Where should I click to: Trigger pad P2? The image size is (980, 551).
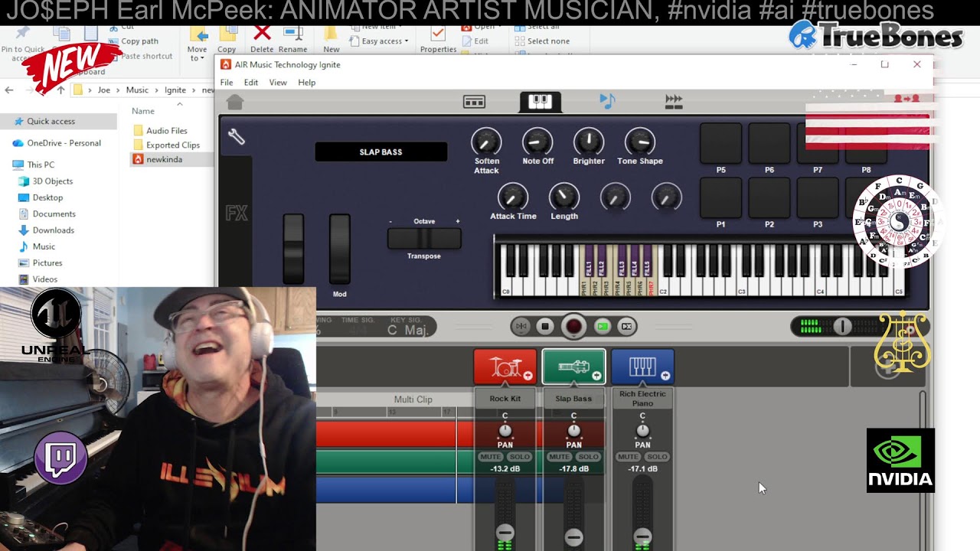(x=769, y=197)
